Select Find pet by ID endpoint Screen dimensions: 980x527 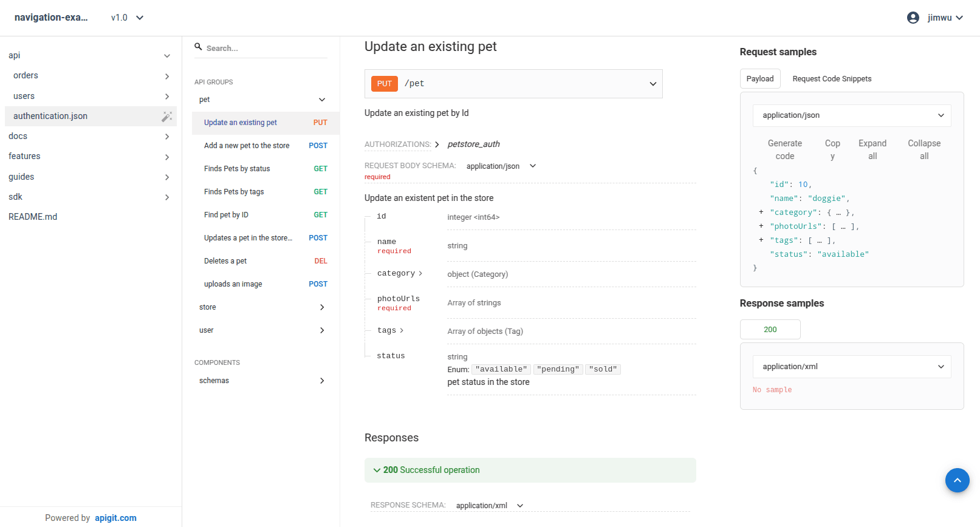266,215
